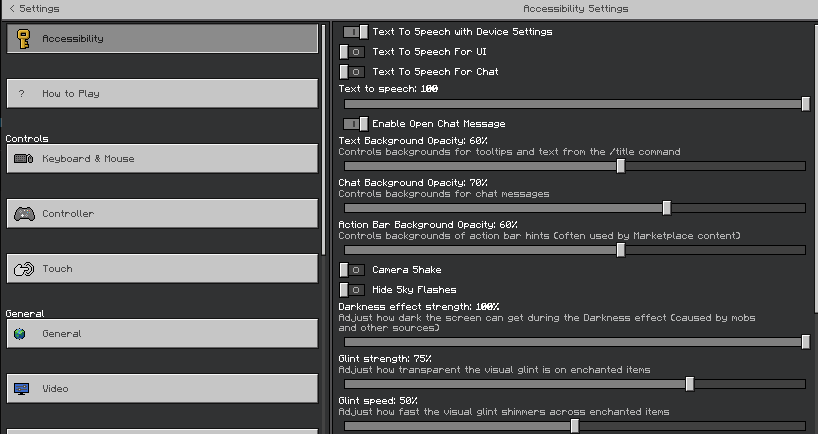Select Controller settings
Image resolution: width=818 pixels, height=434 pixels.
(x=162, y=214)
